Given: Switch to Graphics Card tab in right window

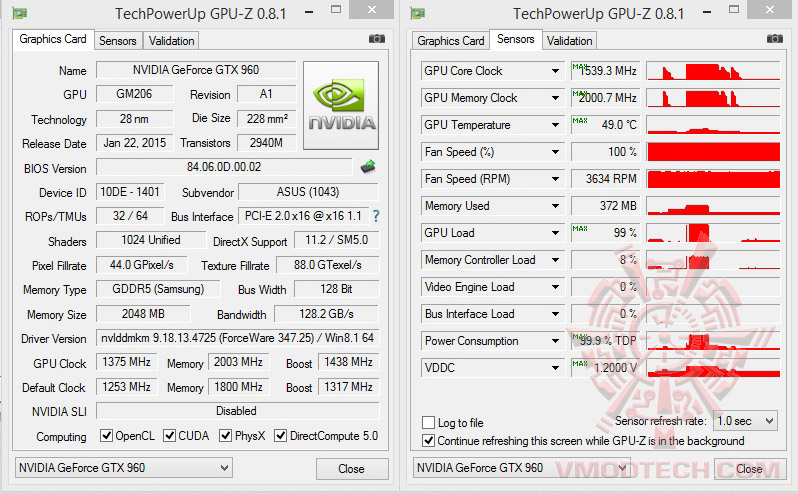Looking at the screenshot, I should [451, 41].
